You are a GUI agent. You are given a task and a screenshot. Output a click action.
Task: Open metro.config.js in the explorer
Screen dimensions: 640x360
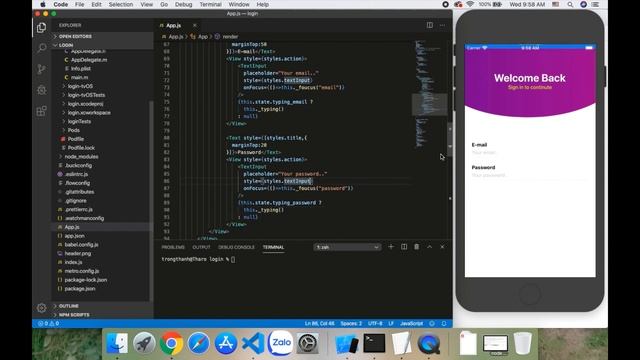pos(82,271)
